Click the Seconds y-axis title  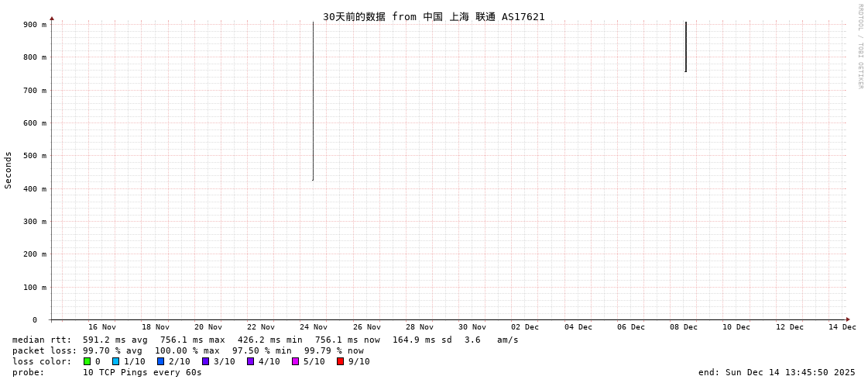9,170
